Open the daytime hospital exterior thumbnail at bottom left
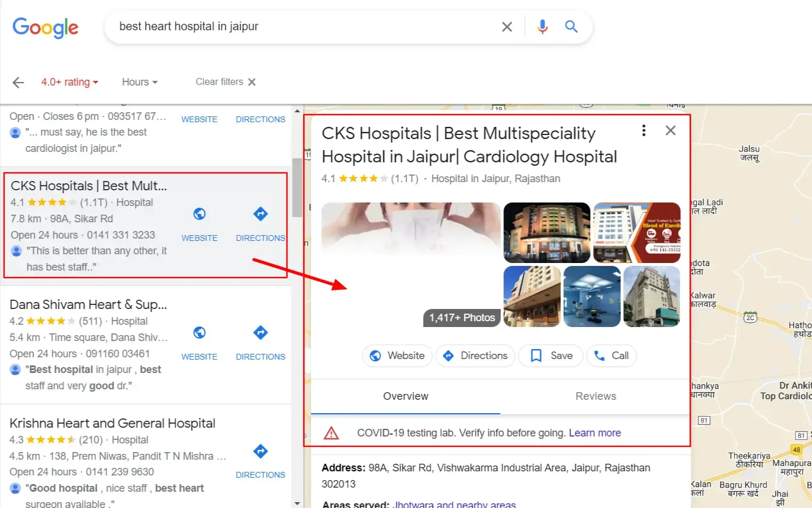 click(532, 297)
